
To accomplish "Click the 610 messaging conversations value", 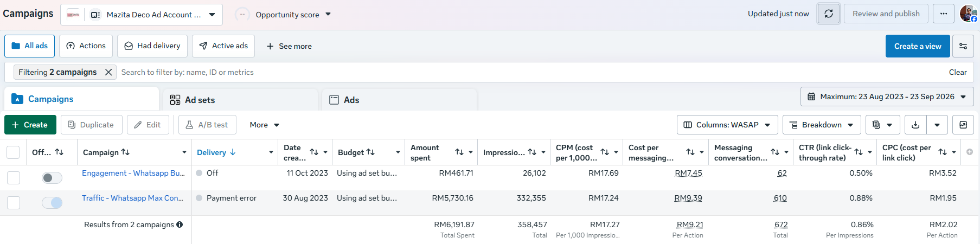I will click(x=780, y=198).
